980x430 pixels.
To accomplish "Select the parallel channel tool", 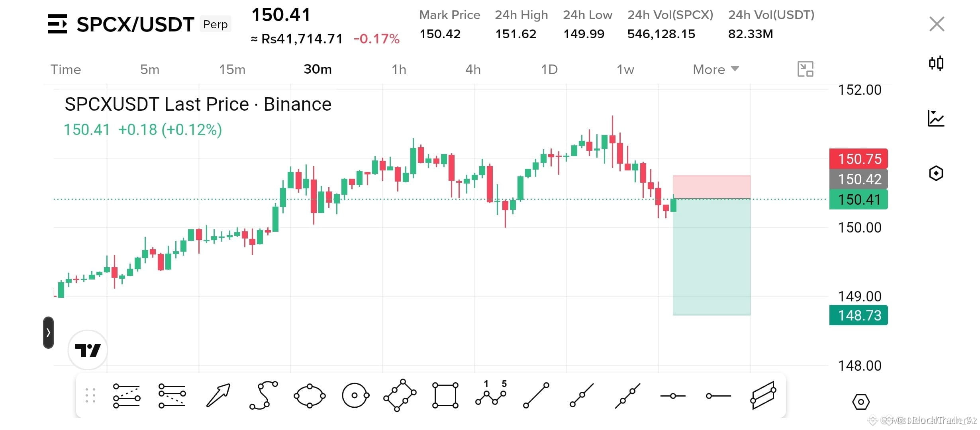I will click(x=763, y=395).
